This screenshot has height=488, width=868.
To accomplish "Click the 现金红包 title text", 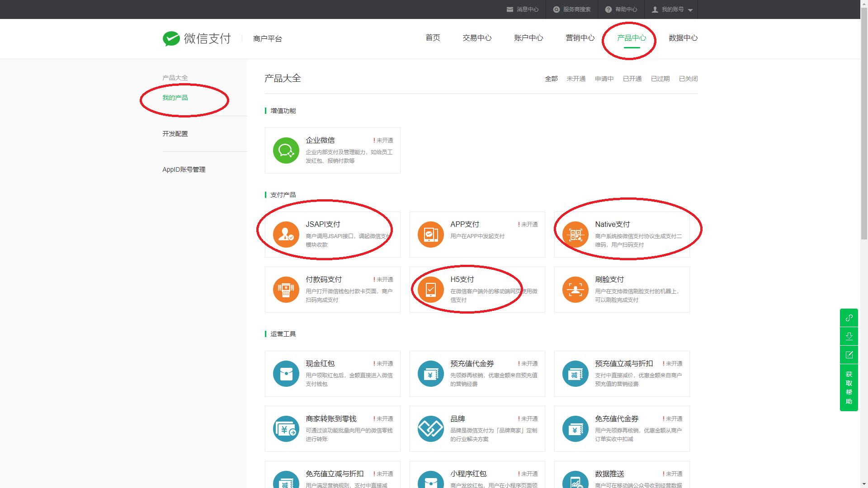I will pyautogui.click(x=320, y=363).
